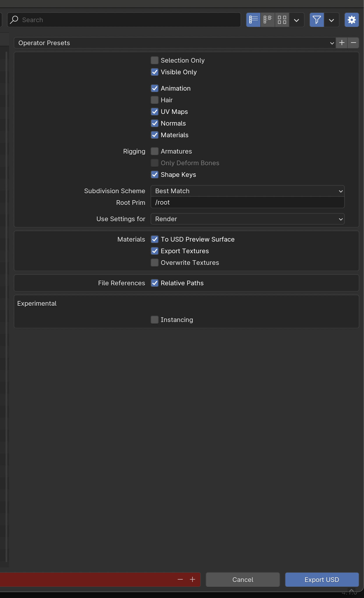Toggle the file filter funnel icon
Image resolution: width=364 pixels, height=598 pixels.
(317, 20)
